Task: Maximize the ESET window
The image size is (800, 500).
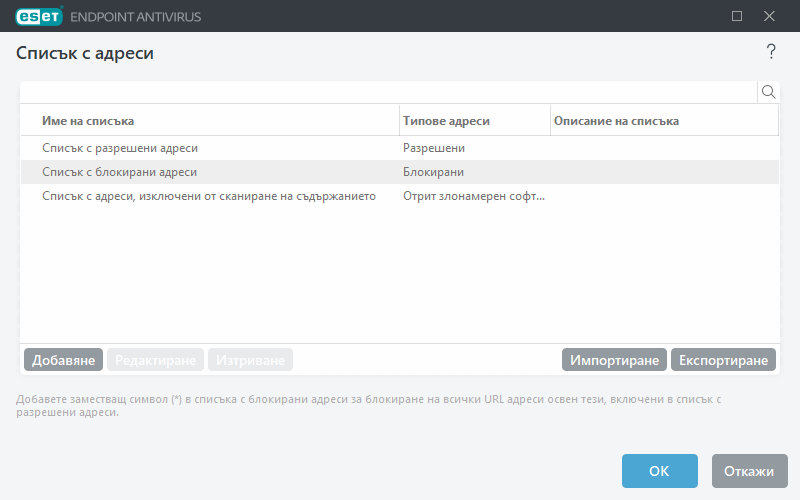Action: pyautogui.click(x=737, y=16)
